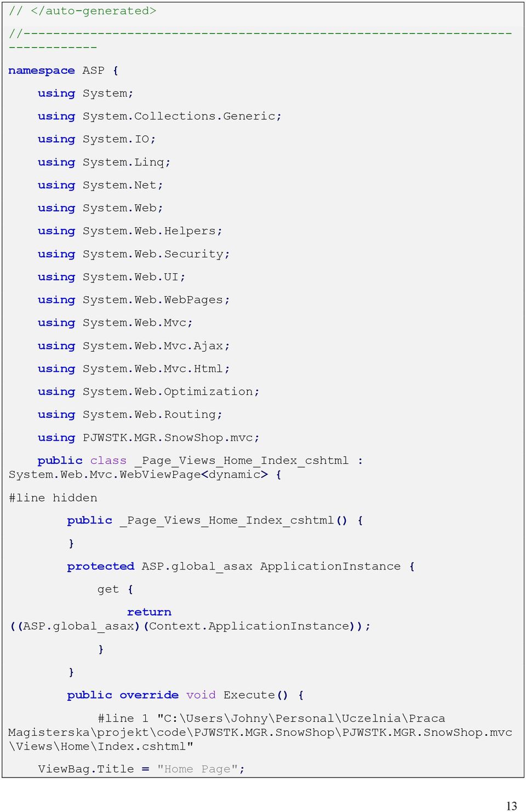Screen dimensions: 526x812
Task: Click 'public class _Page_Views_Home_Index_cshtml' declaration
Action: click(193, 461)
